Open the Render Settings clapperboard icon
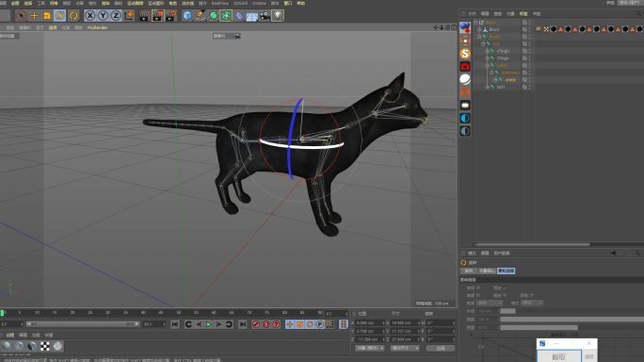644x362 pixels. click(x=170, y=16)
